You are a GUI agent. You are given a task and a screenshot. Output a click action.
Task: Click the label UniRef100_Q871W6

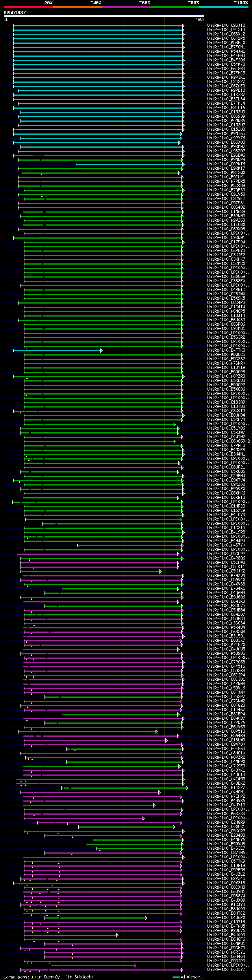[x=226, y=853]
